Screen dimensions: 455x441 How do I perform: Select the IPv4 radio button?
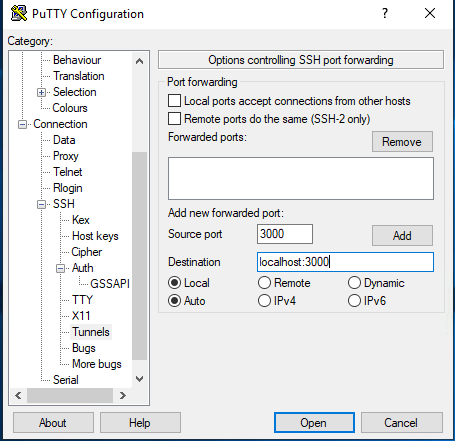pos(264,301)
